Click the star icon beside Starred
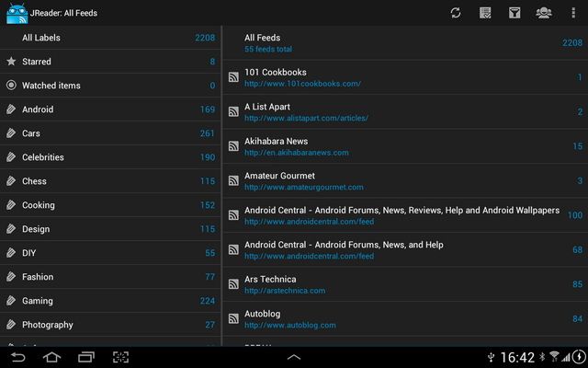The image size is (588, 368). [x=11, y=62]
